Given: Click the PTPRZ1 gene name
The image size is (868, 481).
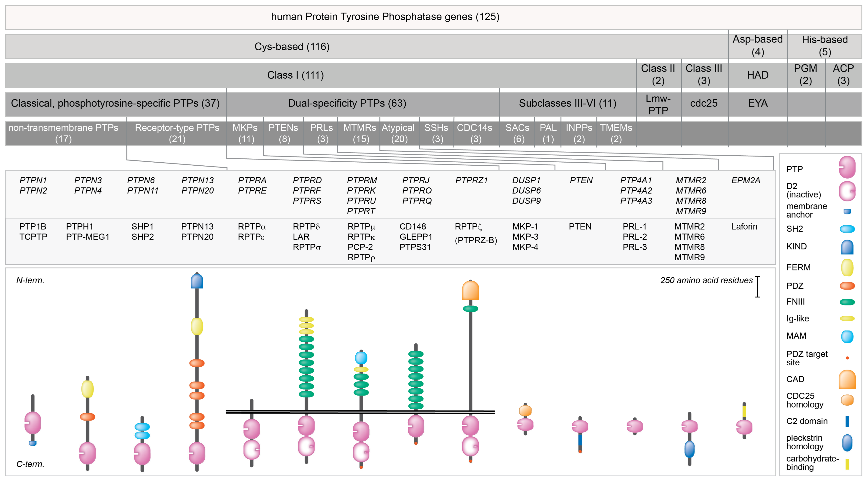Looking at the screenshot, I should point(471,180).
